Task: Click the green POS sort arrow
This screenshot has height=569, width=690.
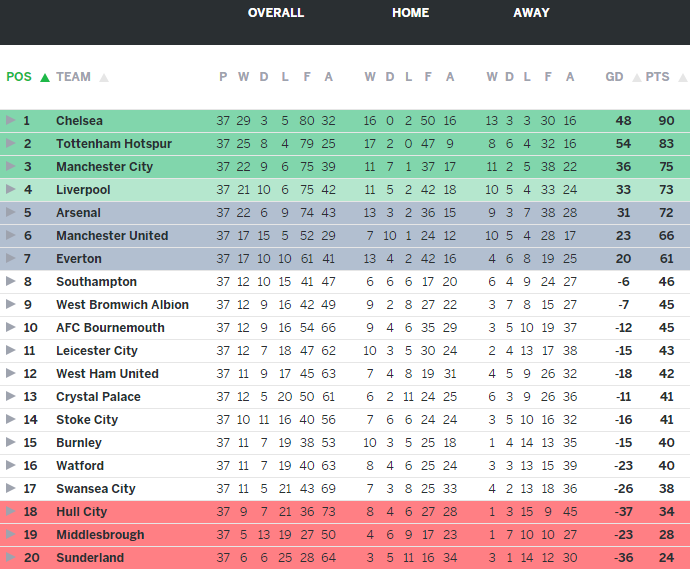Action: point(45,78)
